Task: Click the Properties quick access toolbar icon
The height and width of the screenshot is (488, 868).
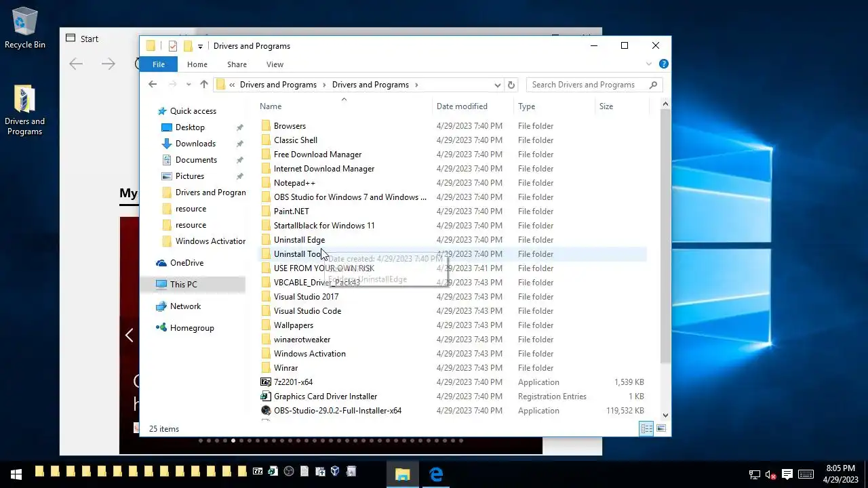Action: click(x=172, y=46)
